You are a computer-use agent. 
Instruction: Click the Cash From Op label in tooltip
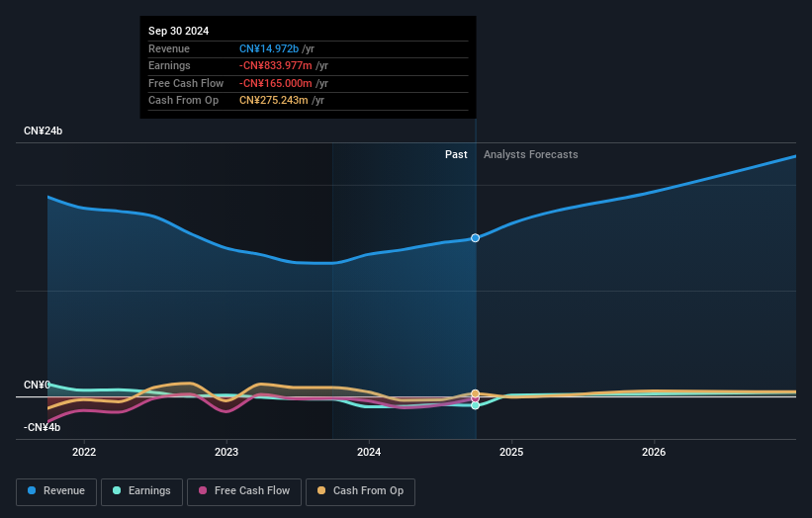pyautogui.click(x=183, y=101)
